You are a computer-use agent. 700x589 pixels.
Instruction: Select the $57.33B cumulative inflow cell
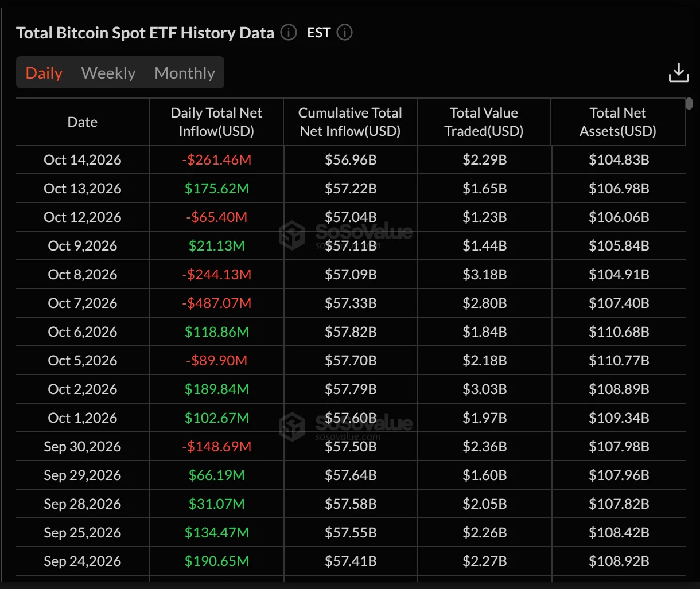click(x=351, y=303)
